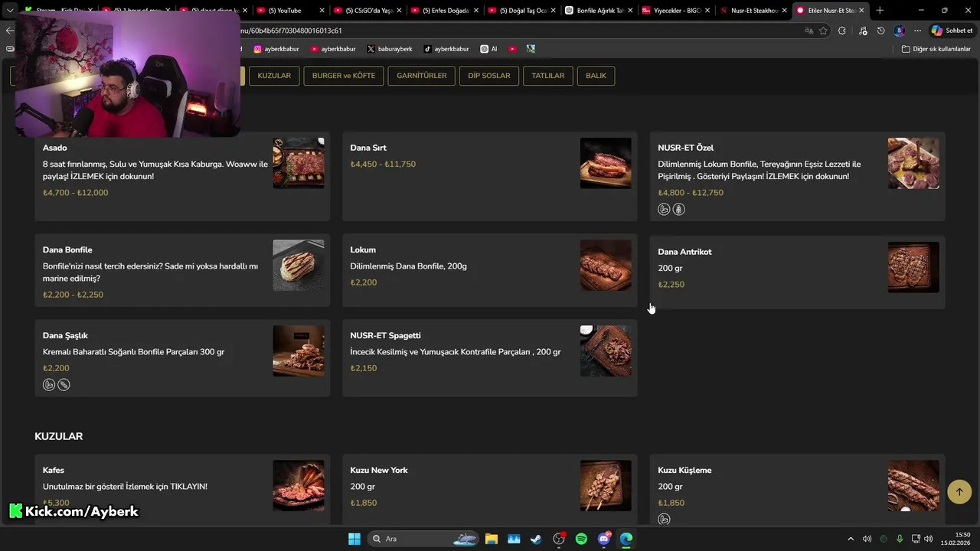
Task: Click the scroll-to-top arrow button
Action: click(959, 491)
